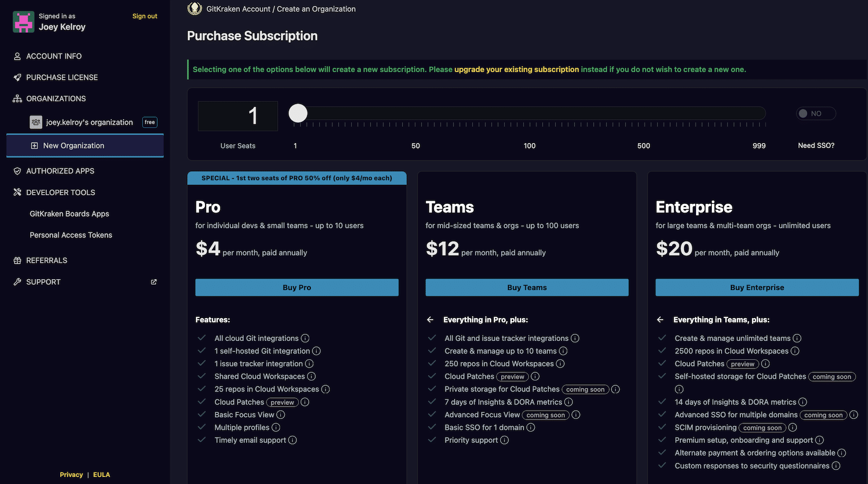Click back arrow beside Everything in Teams
The height and width of the screenshot is (484, 868).
pyautogui.click(x=660, y=320)
